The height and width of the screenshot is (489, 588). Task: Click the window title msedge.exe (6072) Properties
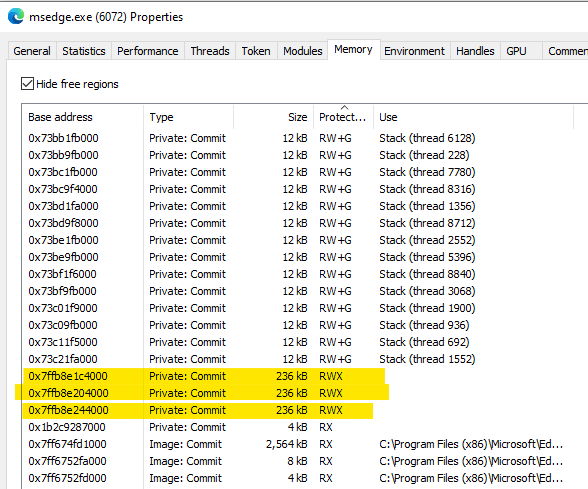106,17
